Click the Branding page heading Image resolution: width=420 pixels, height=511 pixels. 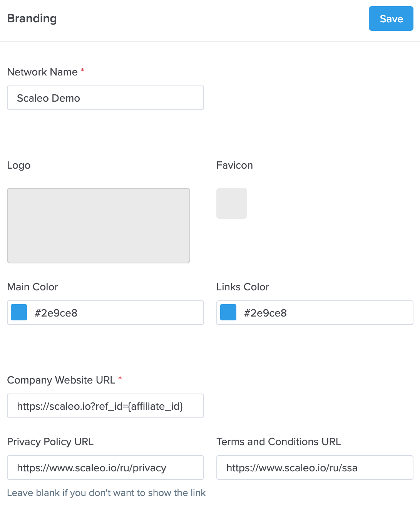pyautogui.click(x=32, y=18)
